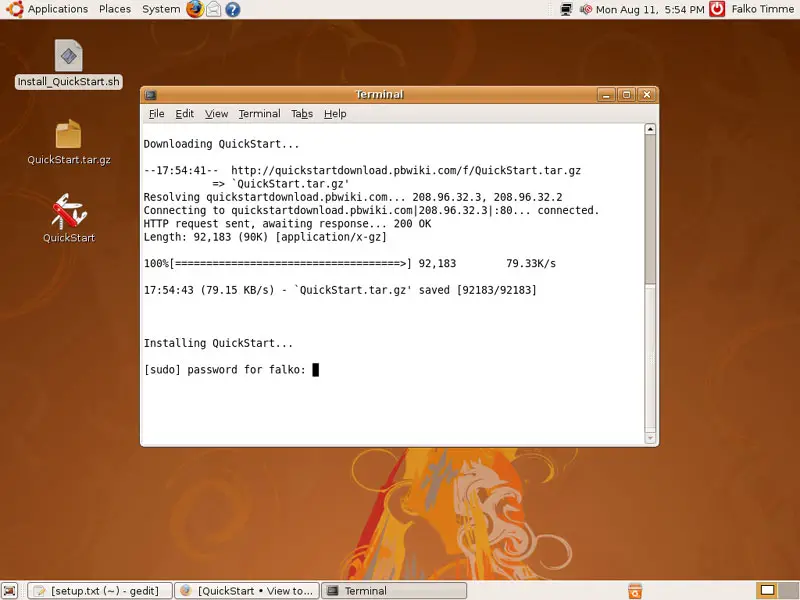This screenshot has height=600, width=800.
Task: Open the Terminal Edit menu
Action: click(184, 114)
